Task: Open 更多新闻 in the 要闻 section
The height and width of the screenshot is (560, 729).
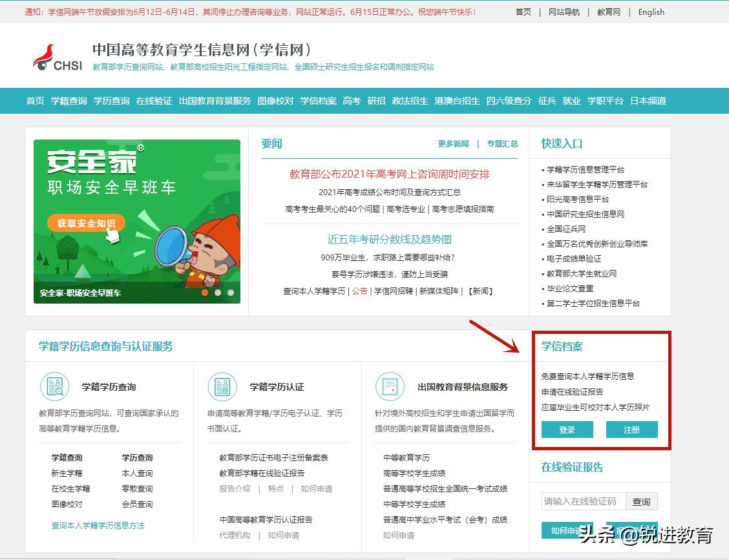Action: point(454,143)
